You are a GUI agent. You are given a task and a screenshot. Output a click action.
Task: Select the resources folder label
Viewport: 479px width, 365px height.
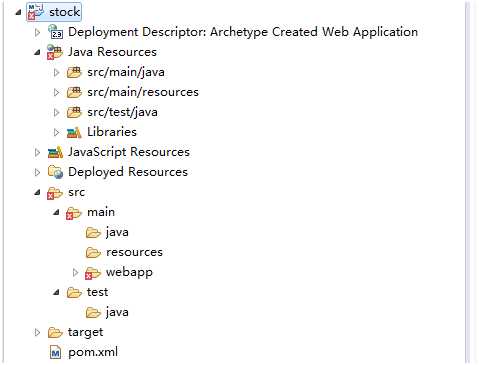click(x=134, y=252)
